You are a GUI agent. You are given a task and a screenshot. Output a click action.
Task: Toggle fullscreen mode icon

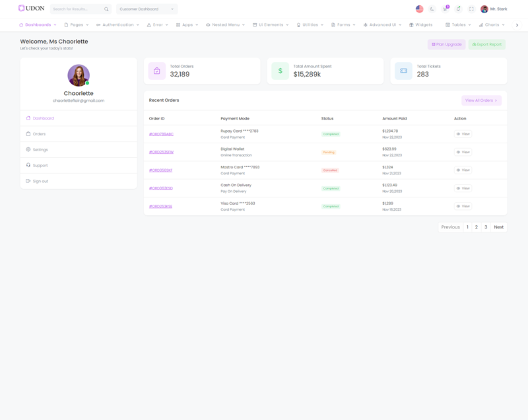pyautogui.click(x=471, y=9)
